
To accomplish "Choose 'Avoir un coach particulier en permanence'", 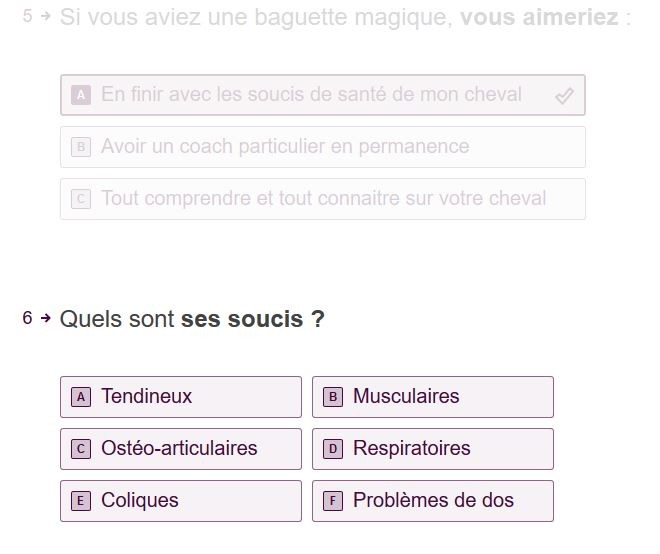I will (285, 147).
